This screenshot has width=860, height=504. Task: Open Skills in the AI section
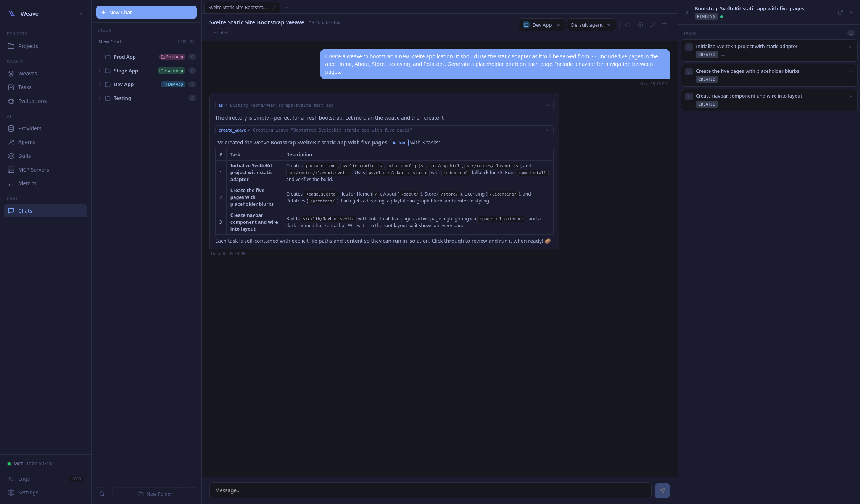tap(45, 156)
